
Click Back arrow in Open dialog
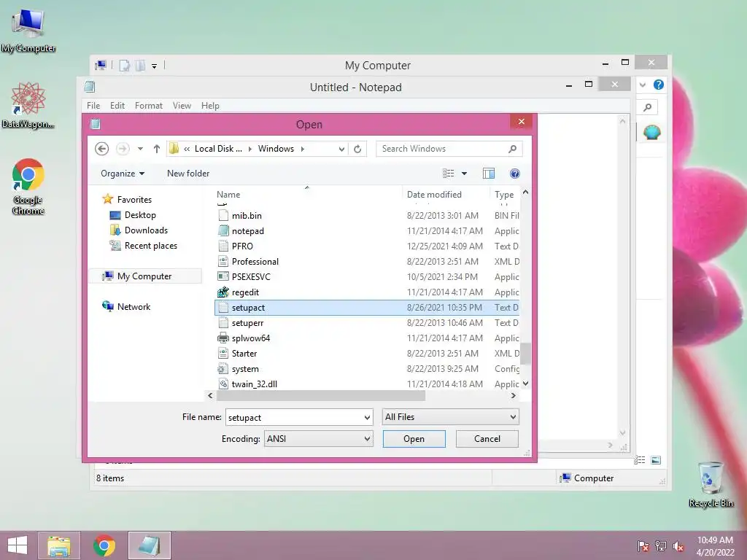(x=101, y=149)
